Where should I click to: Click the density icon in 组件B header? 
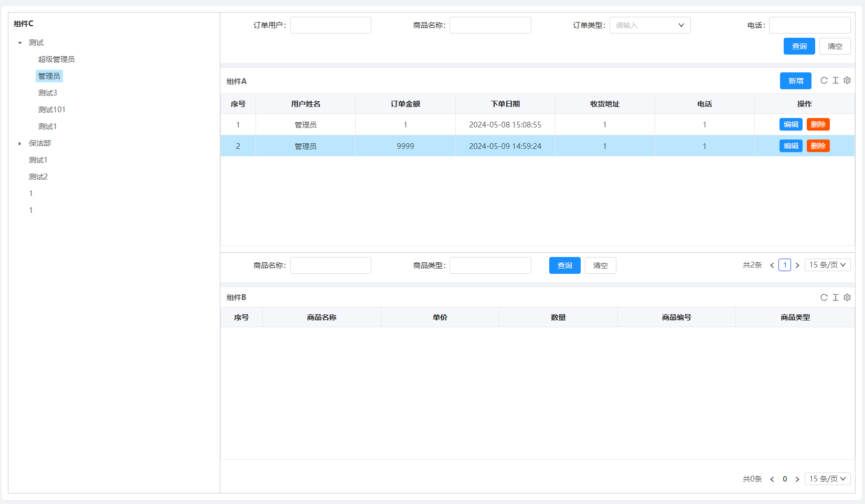point(836,297)
